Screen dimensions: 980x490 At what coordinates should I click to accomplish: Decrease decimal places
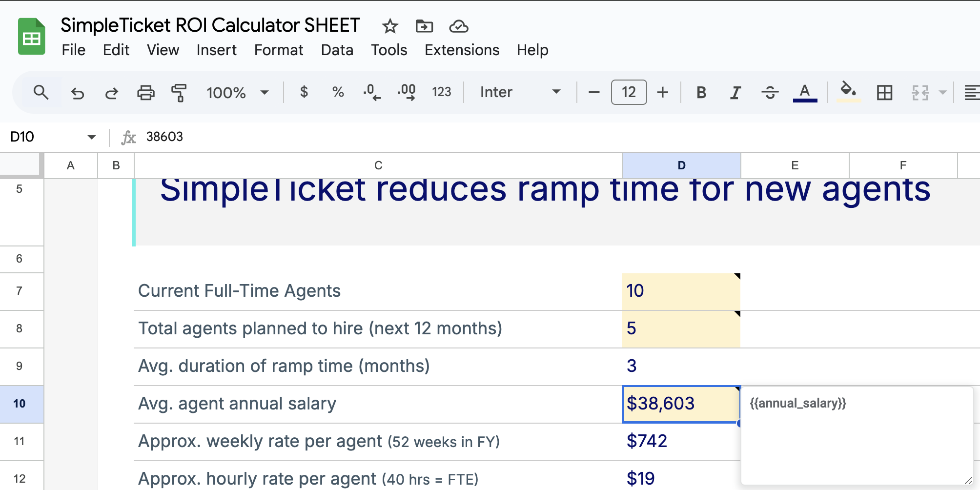pos(372,92)
